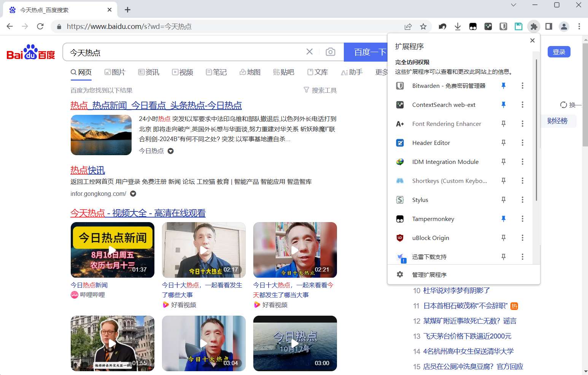588x375 pixels.
Task: Toggle the browser side panel icon
Action: point(549,26)
